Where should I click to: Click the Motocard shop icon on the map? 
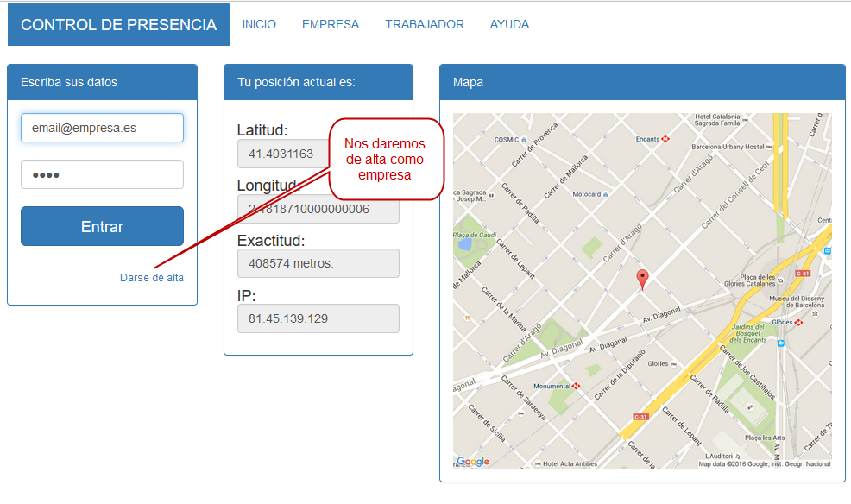(605, 194)
